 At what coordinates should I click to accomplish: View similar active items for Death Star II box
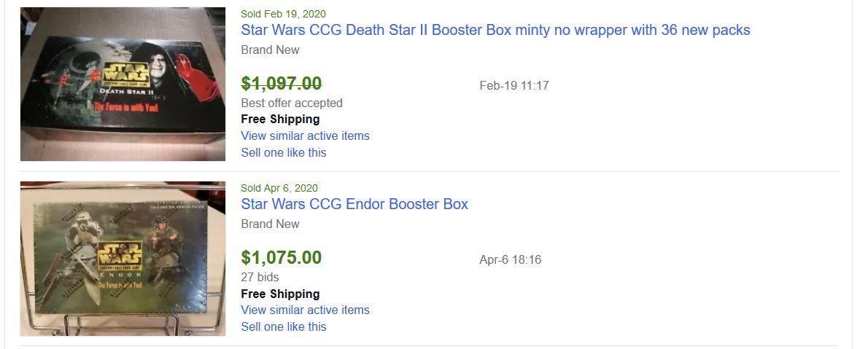click(305, 136)
